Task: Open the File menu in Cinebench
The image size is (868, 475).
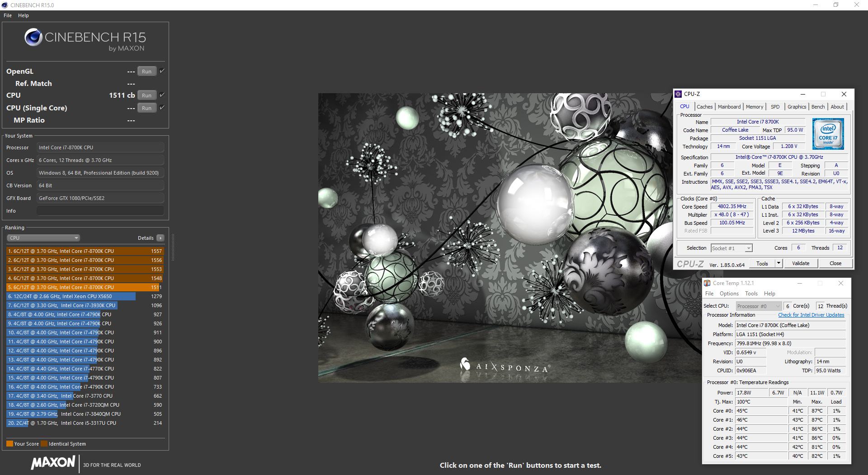Action: coord(8,15)
